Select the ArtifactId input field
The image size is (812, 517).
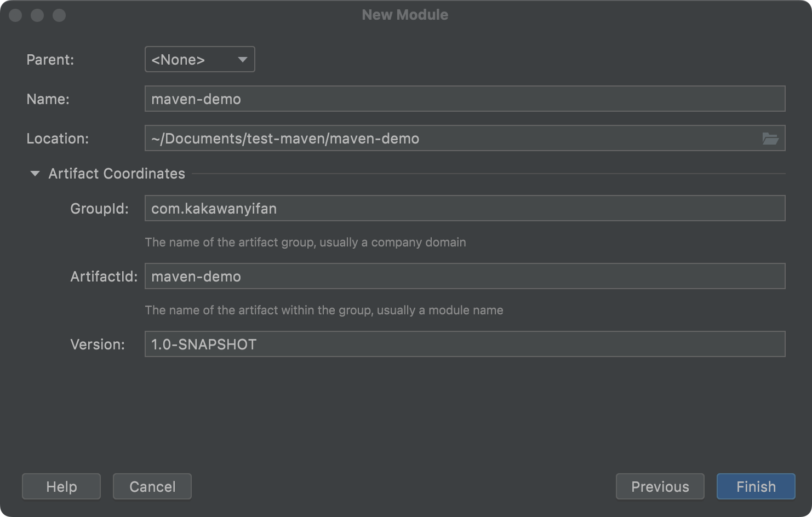point(464,277)
